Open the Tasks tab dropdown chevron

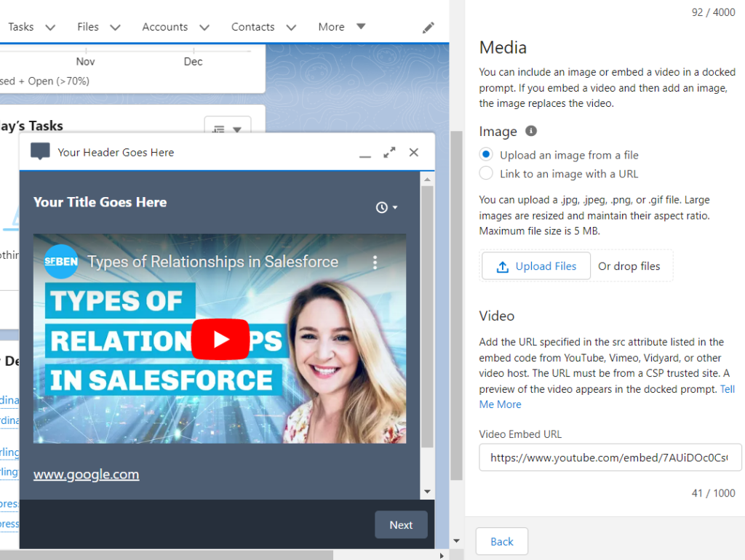point(50,28)
